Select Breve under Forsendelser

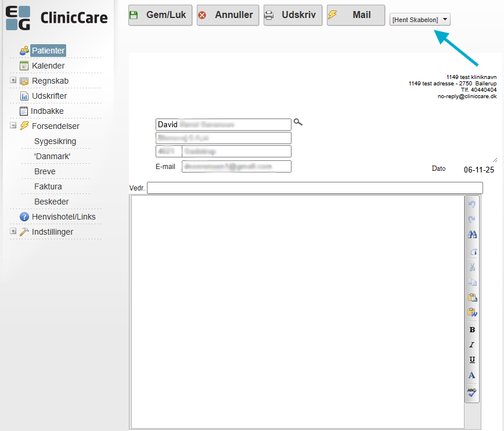[45, 171]
